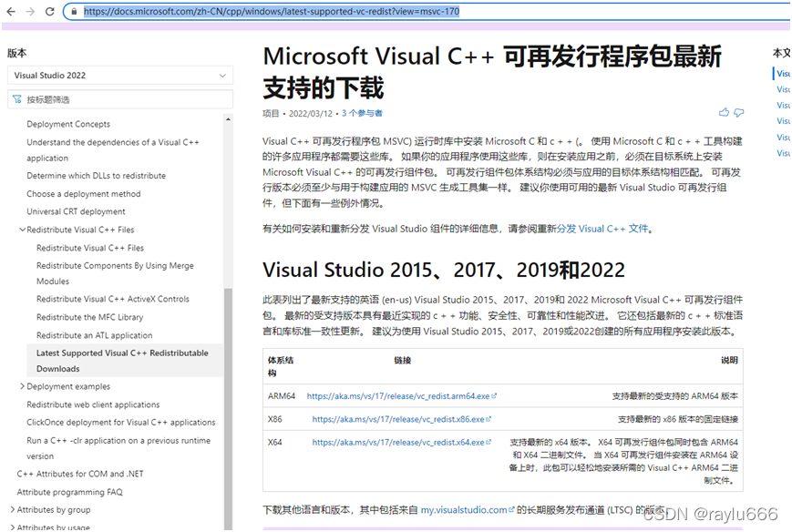Click the browser forward arrow
Screen dimensions: 792x532
click(x=30, y=12)
